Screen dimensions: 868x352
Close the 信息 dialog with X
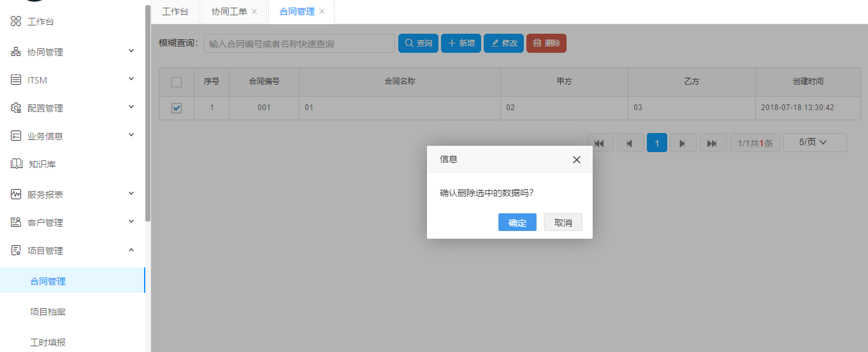point(576,160)
